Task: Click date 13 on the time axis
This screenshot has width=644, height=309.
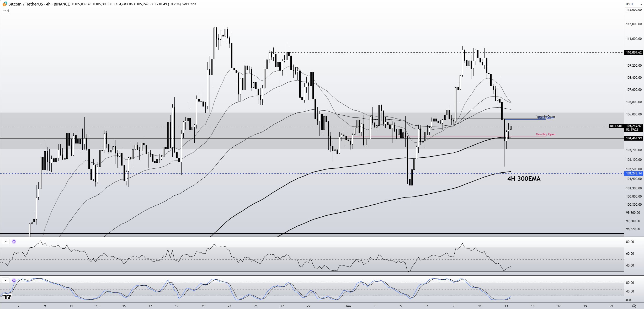Action: tap(506, 306)
